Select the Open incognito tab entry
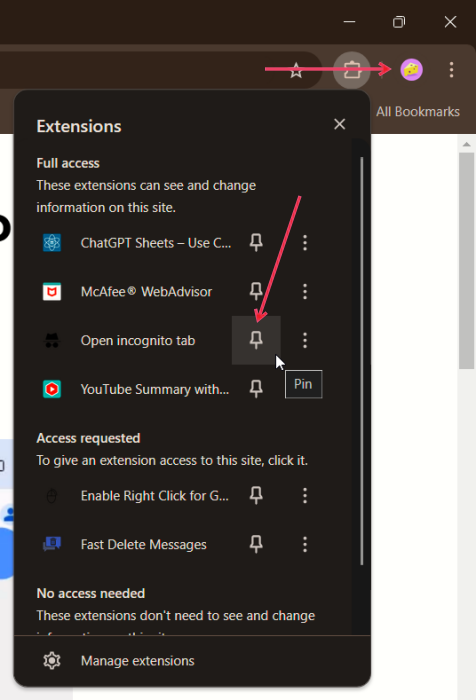476x700 pixels. coord(138,341)
